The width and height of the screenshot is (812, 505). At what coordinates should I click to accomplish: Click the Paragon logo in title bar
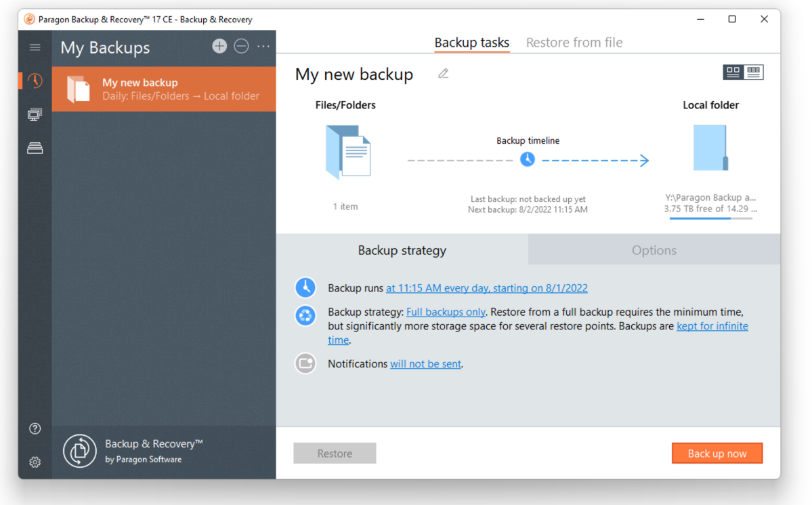coord(29,19)
